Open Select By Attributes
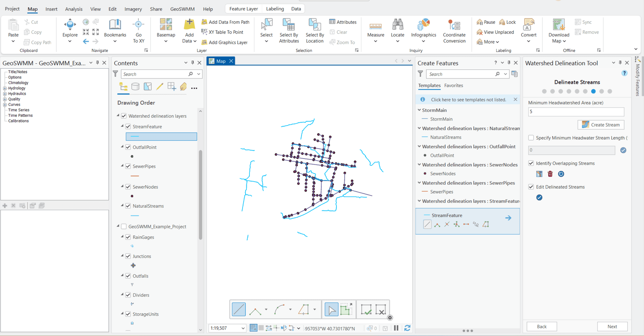 pos(288,30)
